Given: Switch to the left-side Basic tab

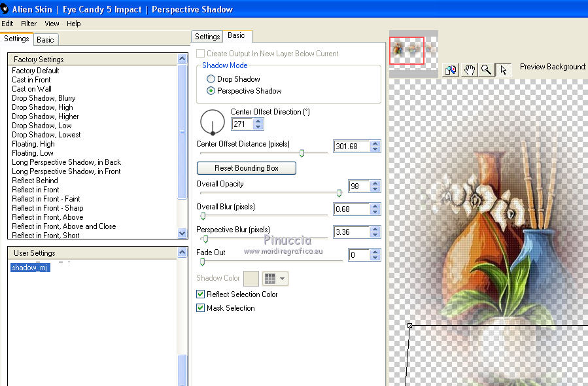Looking at the screenshot, I should pos(45,40).
